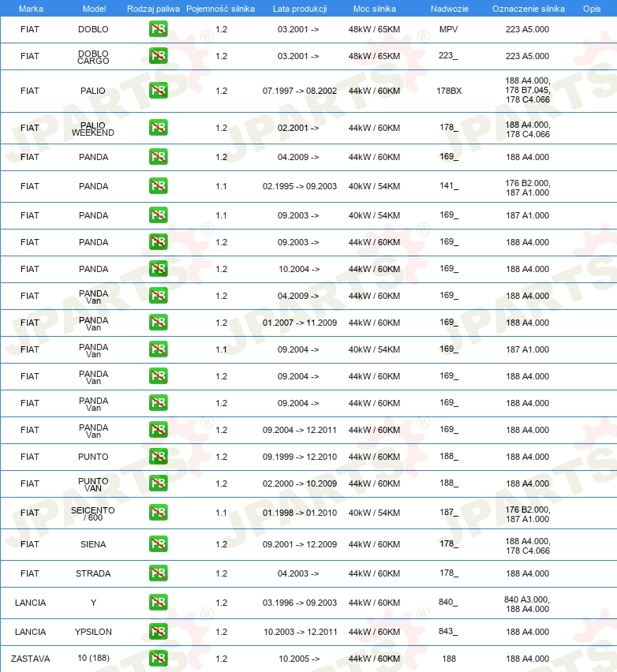The height and width of the screenshot is (672, 617).
Task: Click the Lata produkcji column header
Action: click(300, 9)
